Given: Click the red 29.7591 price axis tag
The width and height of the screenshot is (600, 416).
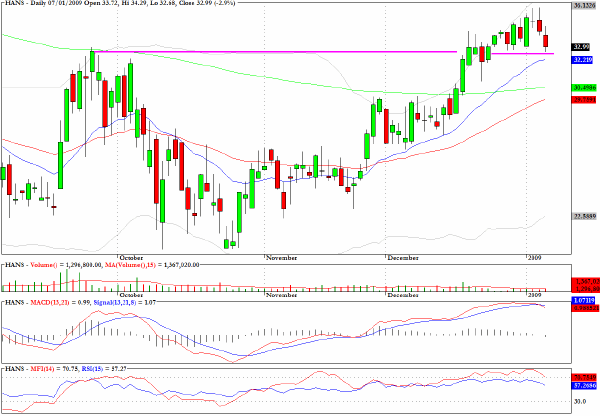Looking at the screenshot, I should [584, 100].
